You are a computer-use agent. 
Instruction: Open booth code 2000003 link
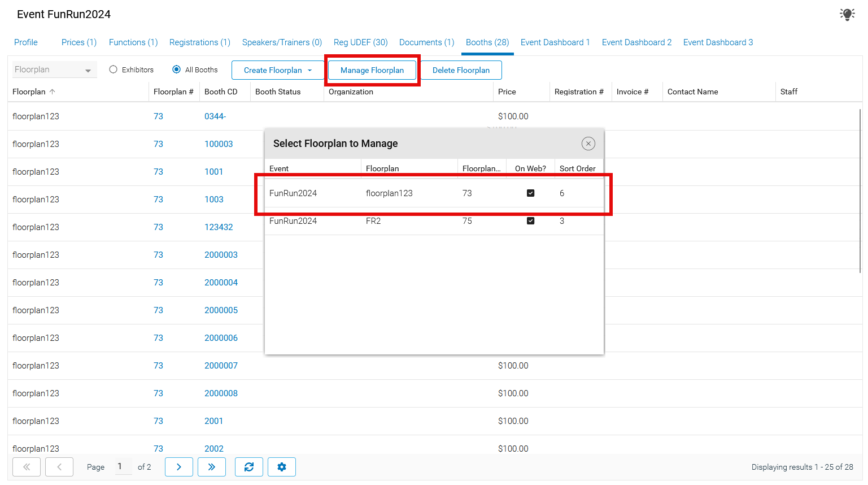pyautogui.click(x=221, y=255)
